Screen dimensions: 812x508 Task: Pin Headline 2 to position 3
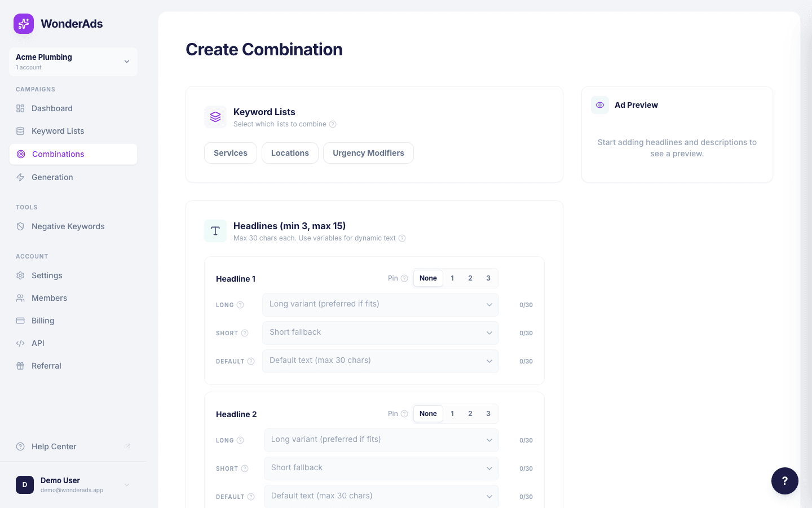488,413
